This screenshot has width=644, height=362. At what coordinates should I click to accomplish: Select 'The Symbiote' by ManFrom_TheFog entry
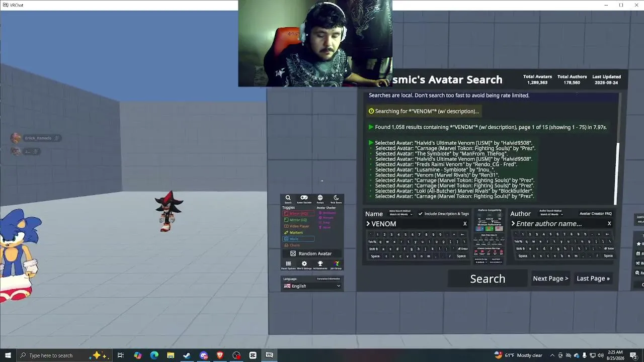441,154
